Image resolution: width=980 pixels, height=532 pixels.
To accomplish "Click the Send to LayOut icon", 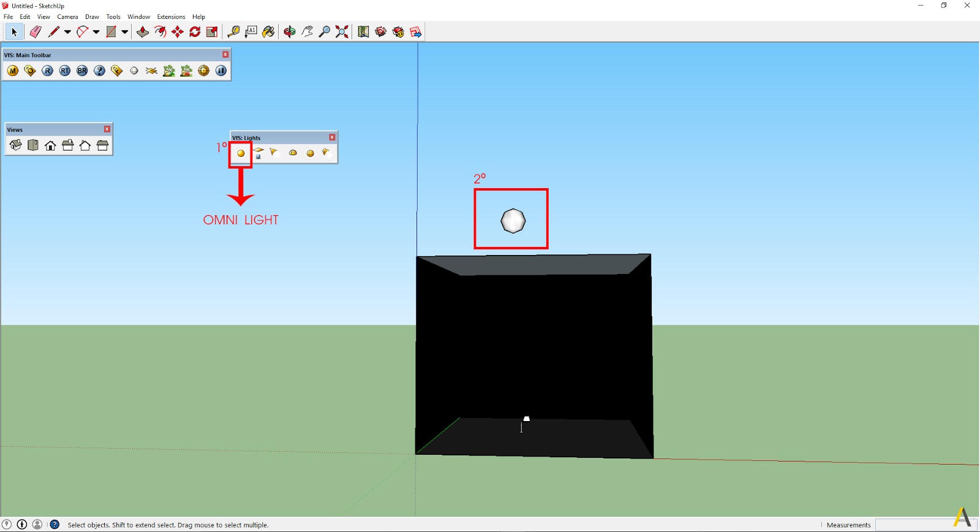I will pyautogui.click(x=416, y=32).
